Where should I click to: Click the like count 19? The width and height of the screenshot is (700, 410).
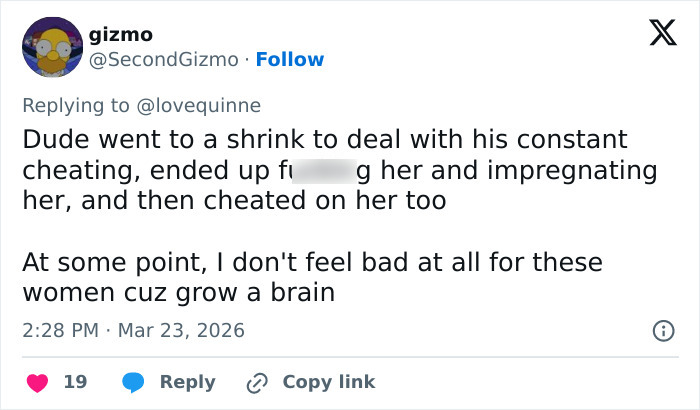coord(75,382)
